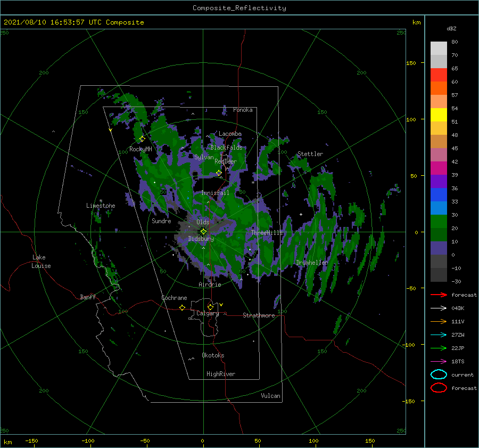Click the Innisfail city label
The height and width of the screenshot is (448, 479).
215,193
